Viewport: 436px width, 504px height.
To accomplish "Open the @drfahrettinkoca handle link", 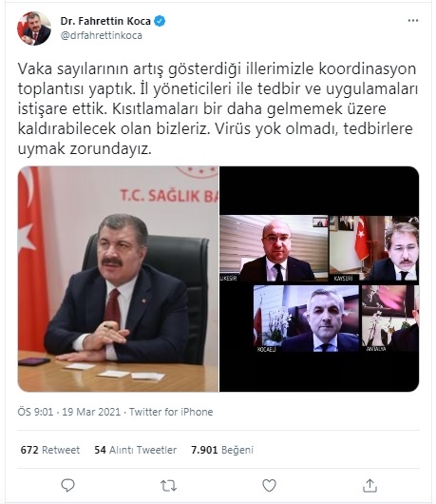I will pos(101,35).
